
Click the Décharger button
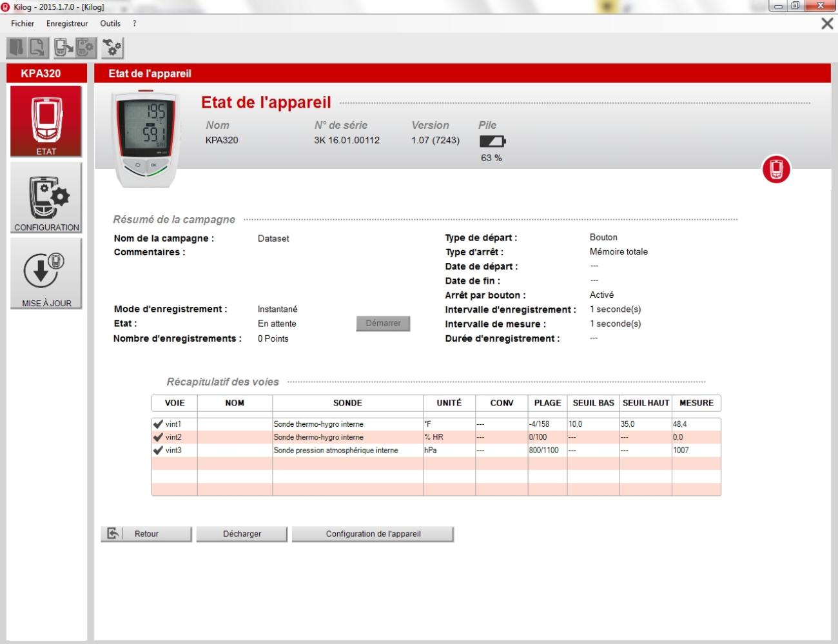[242, 534]
